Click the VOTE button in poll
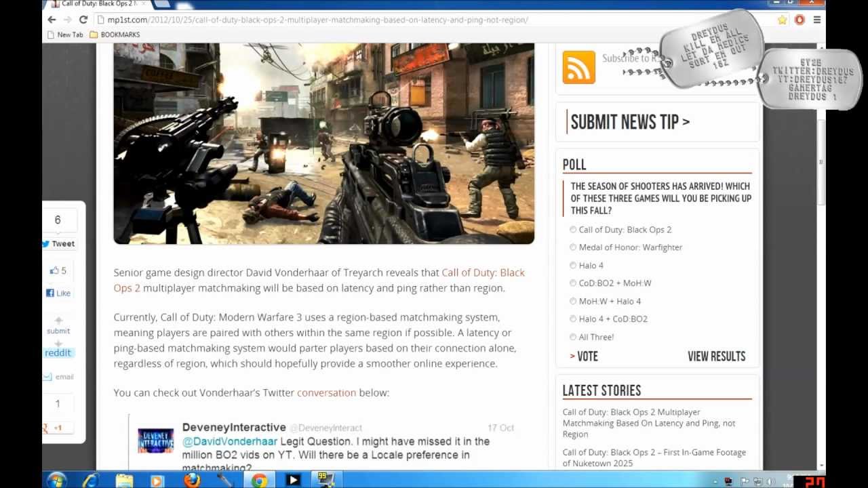This screenshot has width=868, height=488. tap(584, 357)
